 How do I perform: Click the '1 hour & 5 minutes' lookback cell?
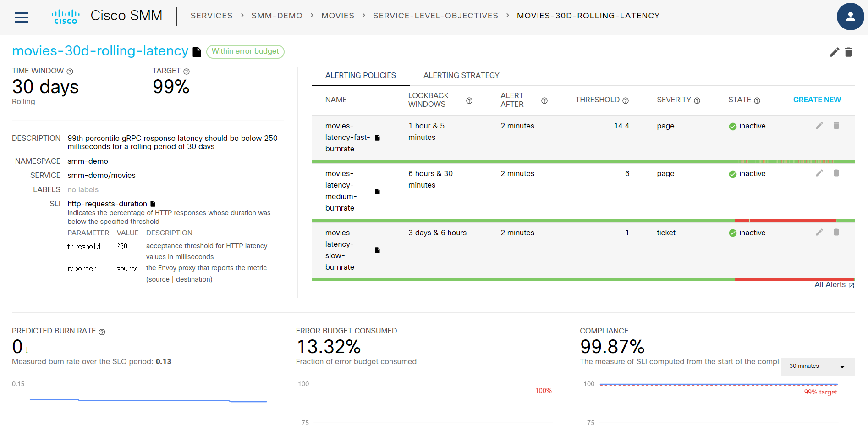427,132
